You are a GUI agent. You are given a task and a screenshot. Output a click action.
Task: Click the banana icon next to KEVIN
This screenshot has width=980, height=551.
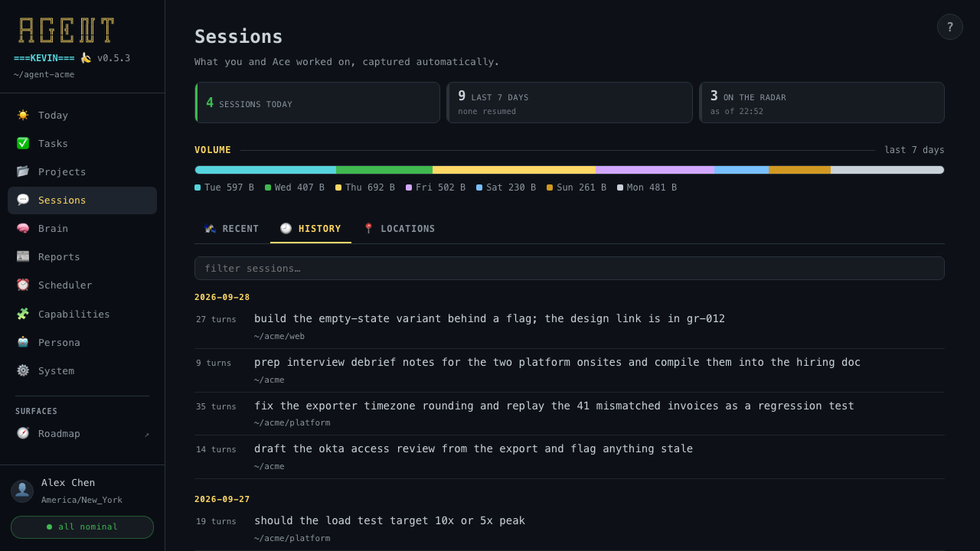tap(86, 58)
